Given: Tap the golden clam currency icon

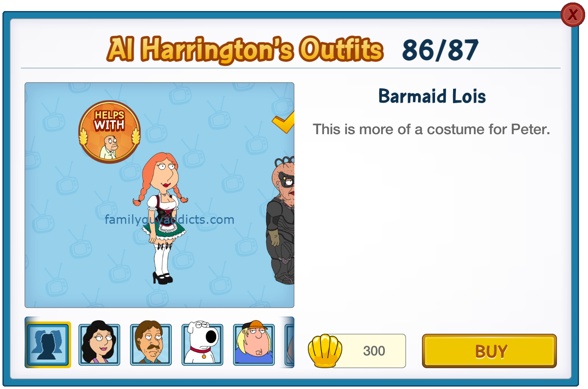Looking at the screenshot, I should [325, 351].
